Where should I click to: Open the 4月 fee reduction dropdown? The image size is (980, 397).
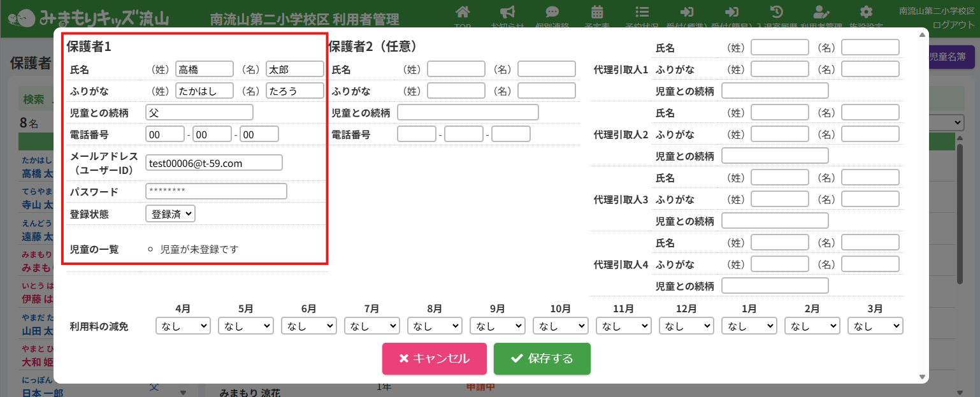(x=183, y=326)
